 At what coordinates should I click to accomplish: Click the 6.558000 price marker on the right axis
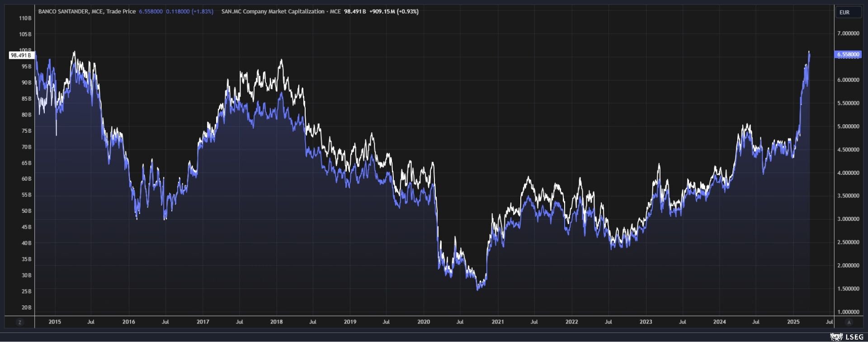pyautogui.click(x=848, y=55)
